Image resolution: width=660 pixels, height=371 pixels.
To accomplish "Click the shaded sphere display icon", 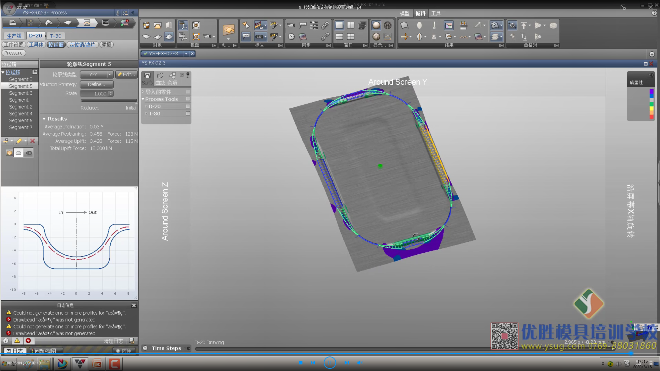I will coord(376,25).
